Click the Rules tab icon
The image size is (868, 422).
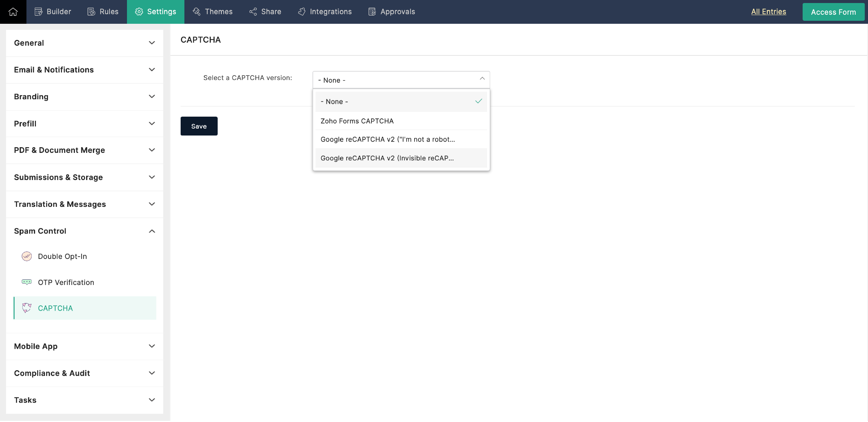90,12
